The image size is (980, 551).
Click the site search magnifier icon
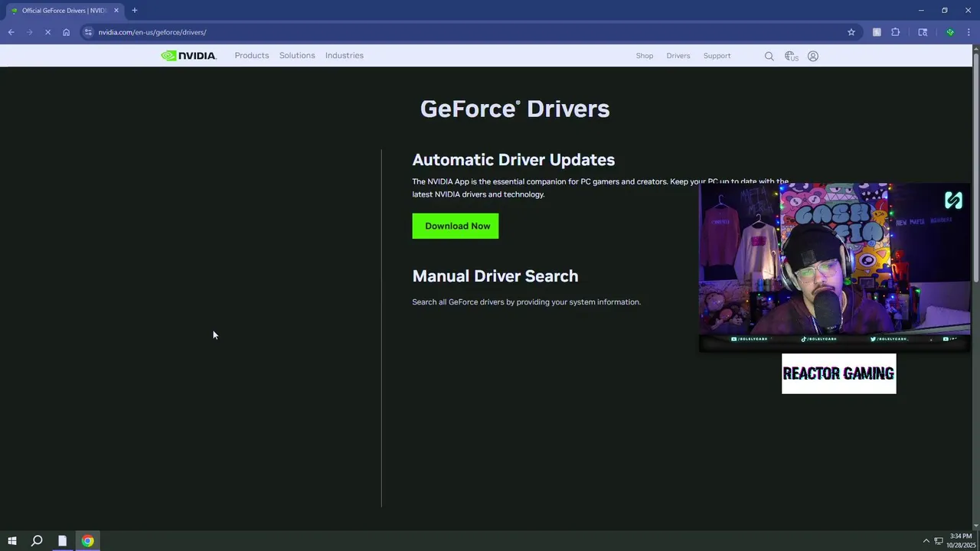coord(769,56)
